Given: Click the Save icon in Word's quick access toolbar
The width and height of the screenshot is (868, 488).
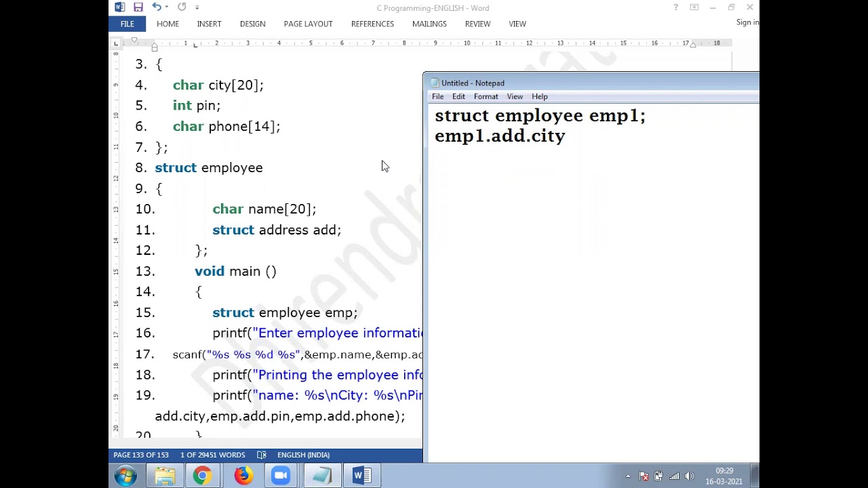Looking at the screenshot, I should pos(138,7).
